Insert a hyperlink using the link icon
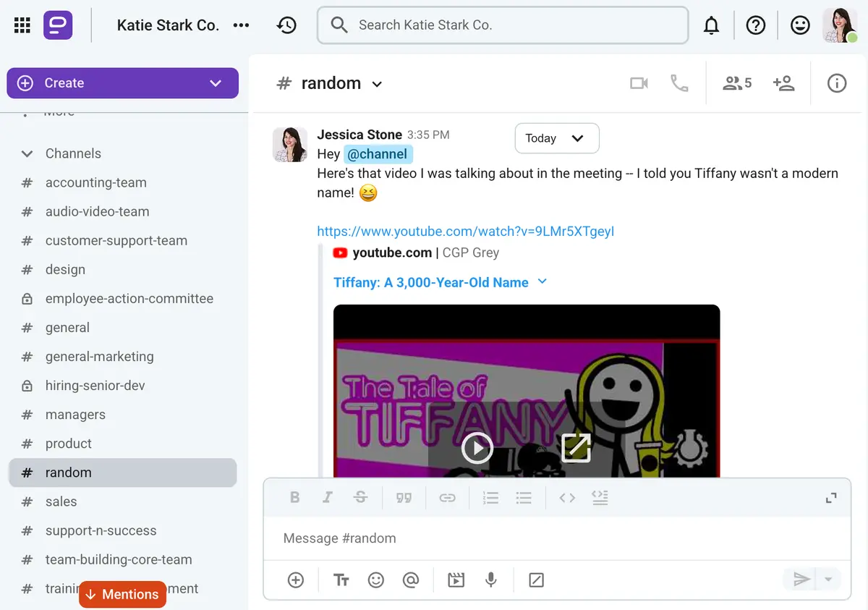The image size is (868, 610). click(x=447, y=497)
